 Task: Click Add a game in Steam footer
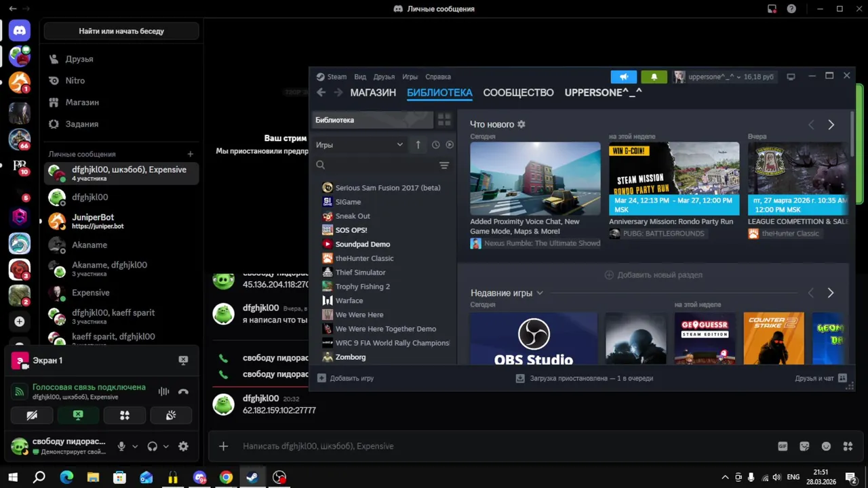point(345,378)
